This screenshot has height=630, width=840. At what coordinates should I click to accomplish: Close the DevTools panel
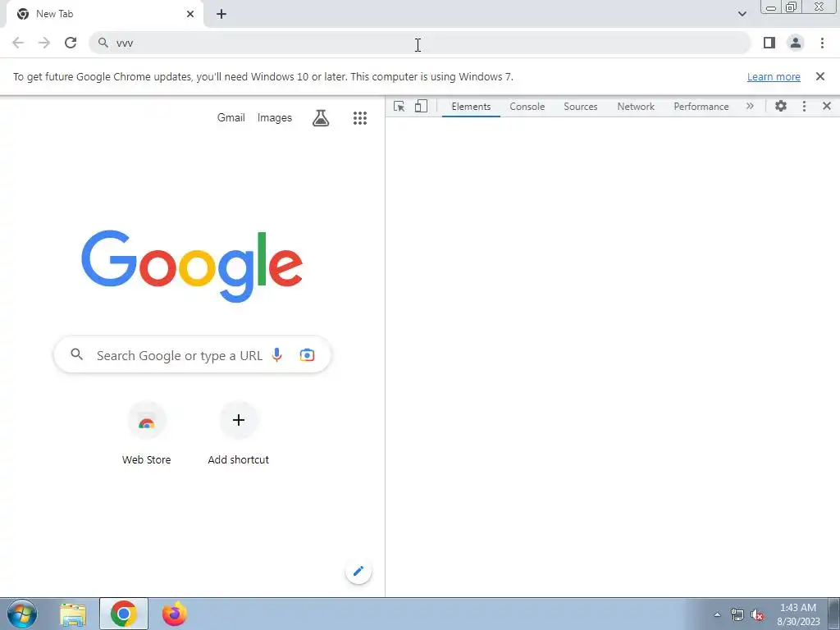pos(827,106)
